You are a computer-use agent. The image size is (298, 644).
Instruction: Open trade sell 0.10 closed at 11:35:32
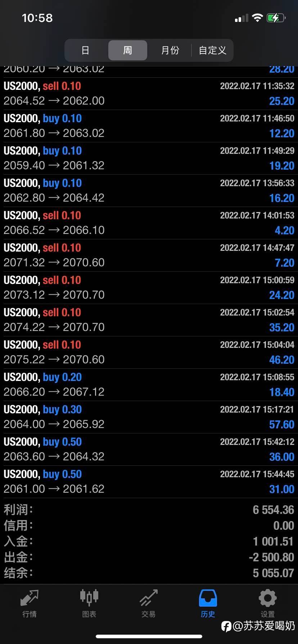click(x=149, y=93)
